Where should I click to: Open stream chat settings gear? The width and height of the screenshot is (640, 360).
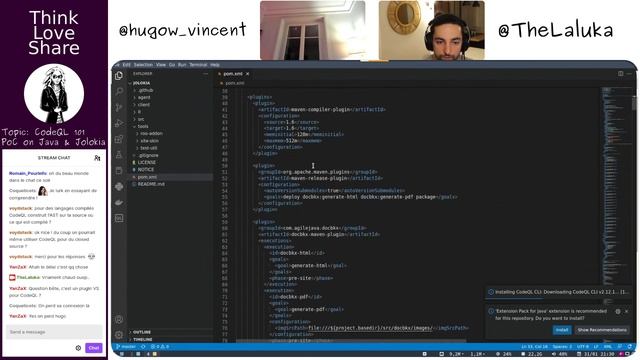[x=78, y=348]
